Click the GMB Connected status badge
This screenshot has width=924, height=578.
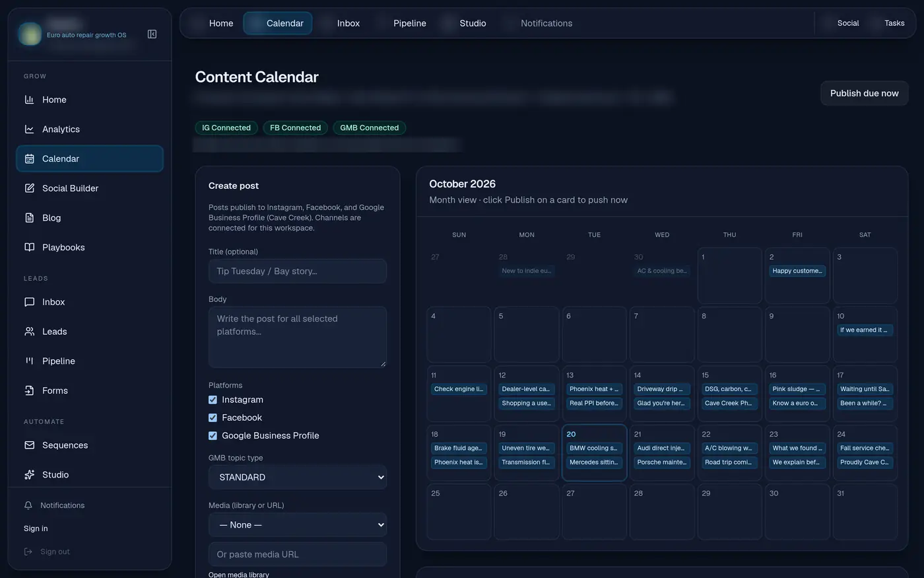point(370,127)
